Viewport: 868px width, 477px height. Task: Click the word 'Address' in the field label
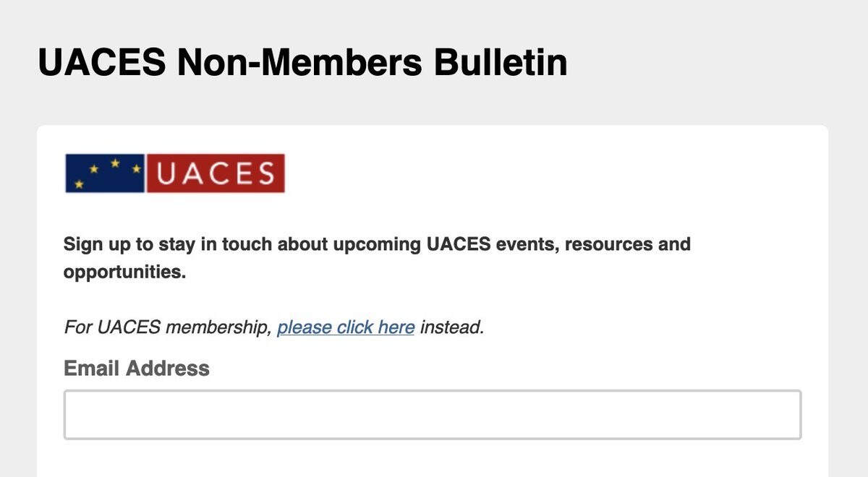coord(168,369)
